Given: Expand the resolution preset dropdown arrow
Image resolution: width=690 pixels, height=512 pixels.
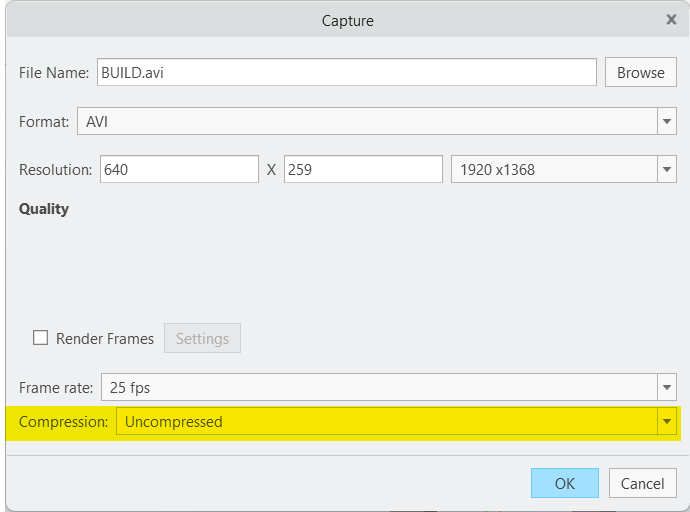Looking at the screenshot, I should click(x=667, y=170).
